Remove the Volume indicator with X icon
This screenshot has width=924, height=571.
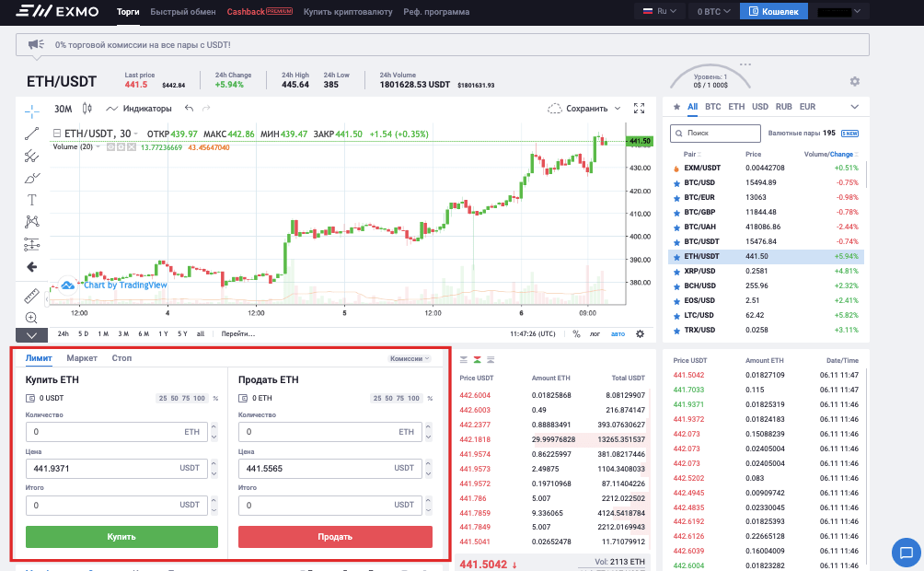[x=132, y=147]
